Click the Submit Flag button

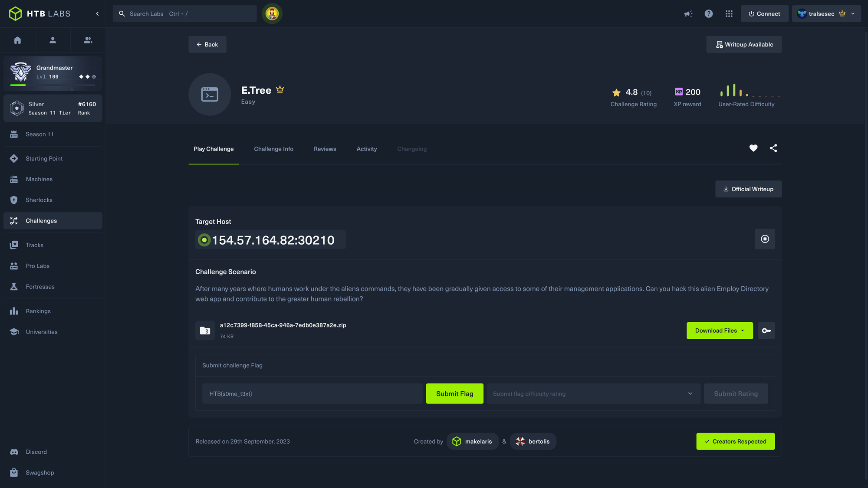coord(454,394)
